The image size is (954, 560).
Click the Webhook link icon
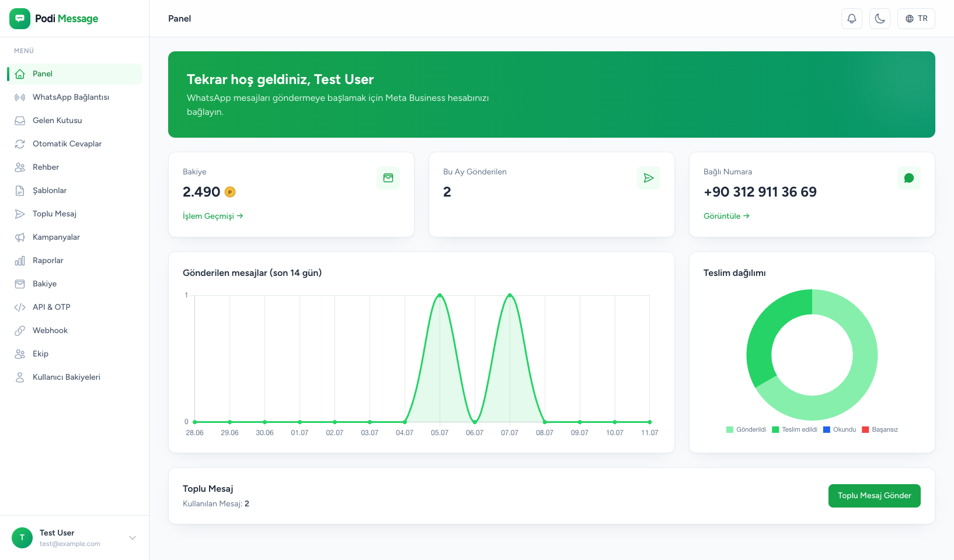pyautogui.click(x=20, y=331)
